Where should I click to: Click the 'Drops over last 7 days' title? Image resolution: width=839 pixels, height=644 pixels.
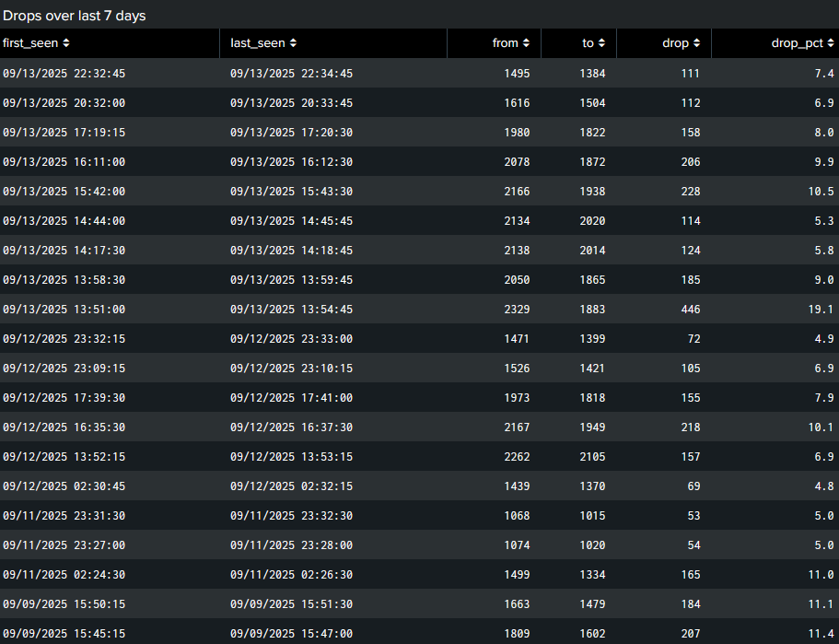tap(74, 16)
